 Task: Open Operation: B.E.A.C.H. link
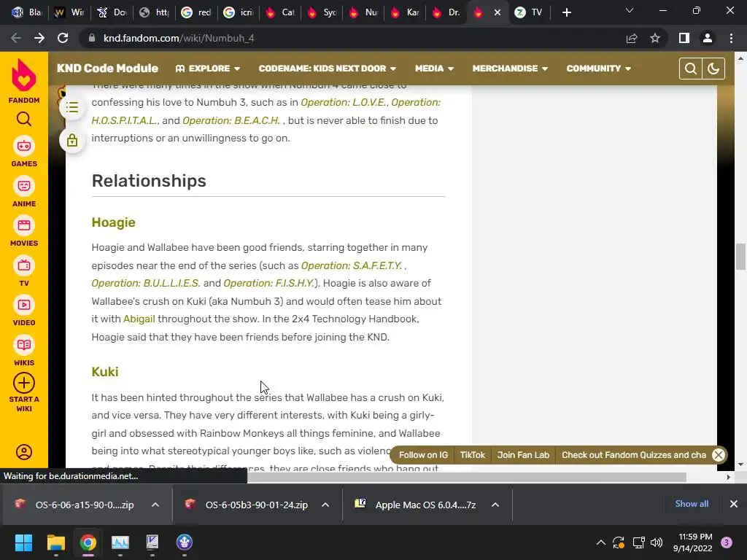coord(231,120)
